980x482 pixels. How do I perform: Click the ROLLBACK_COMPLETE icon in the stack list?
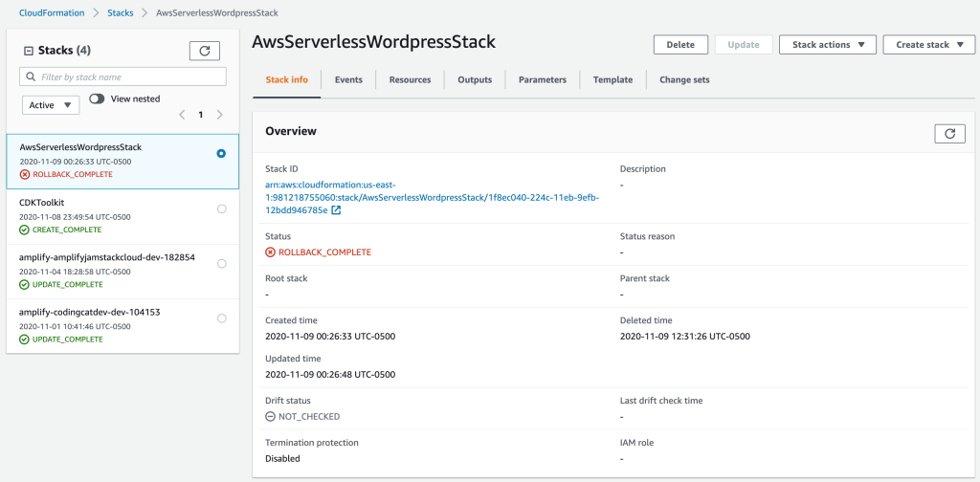(24, 174)
